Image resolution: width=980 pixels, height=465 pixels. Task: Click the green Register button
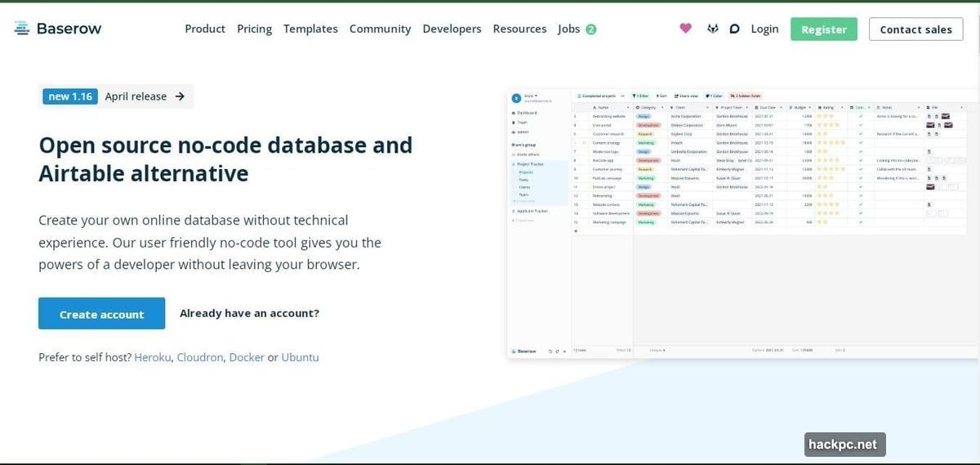click(x=823, y=29)
